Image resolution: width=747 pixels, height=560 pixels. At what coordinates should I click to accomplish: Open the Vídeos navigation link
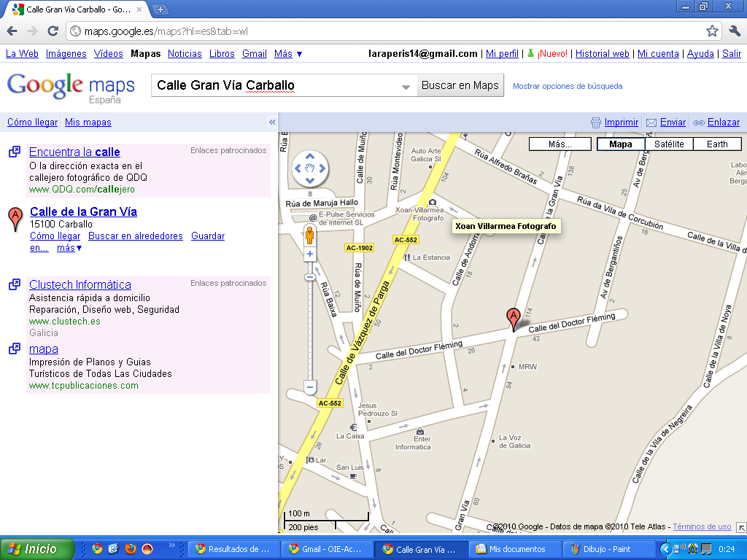[x=108, y=54]
